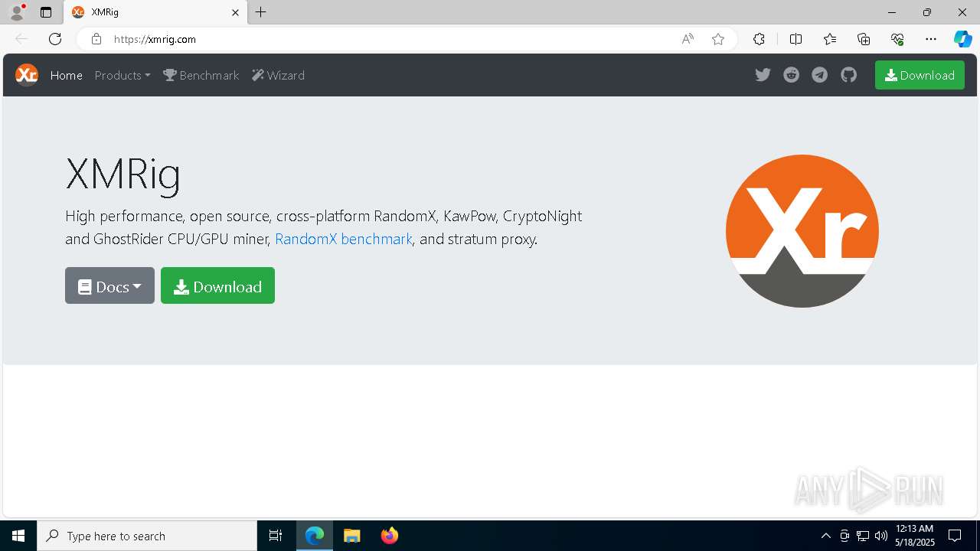Open File Explorer from taskbar

point(352,536)
